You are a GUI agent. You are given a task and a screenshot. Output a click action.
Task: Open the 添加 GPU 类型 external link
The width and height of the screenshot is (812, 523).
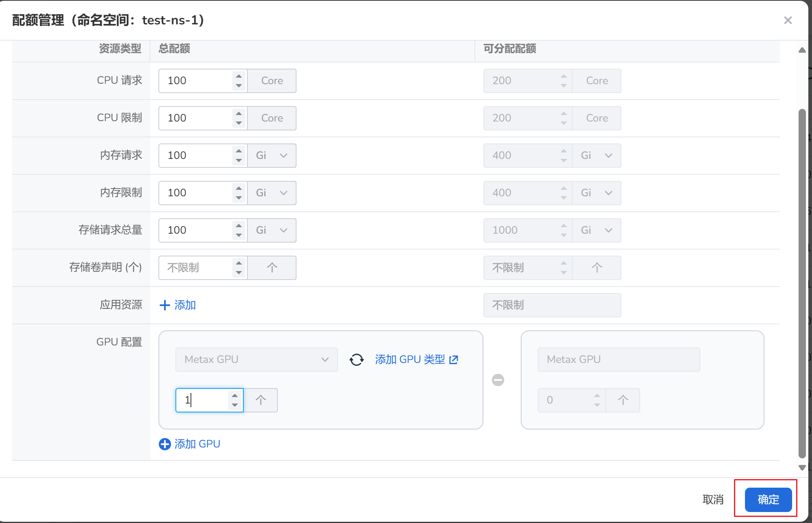(x=416, y=360)
